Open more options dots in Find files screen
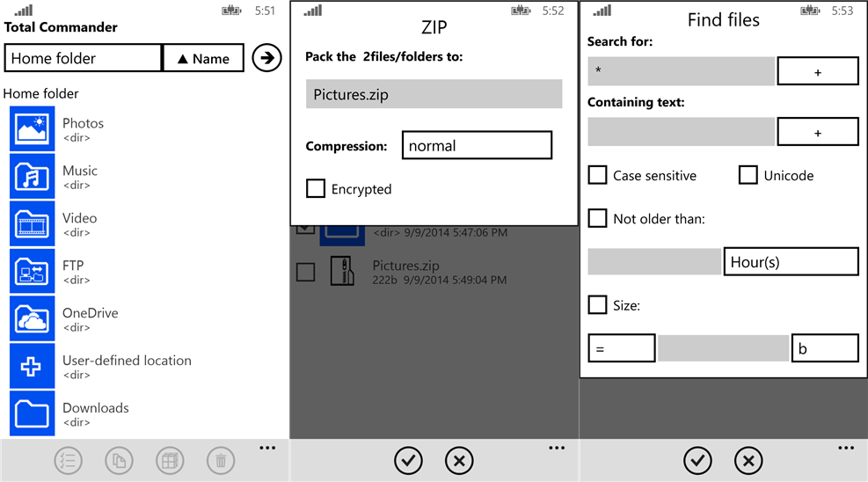Viewport: 868px width, 482px height. pos(846,448)
